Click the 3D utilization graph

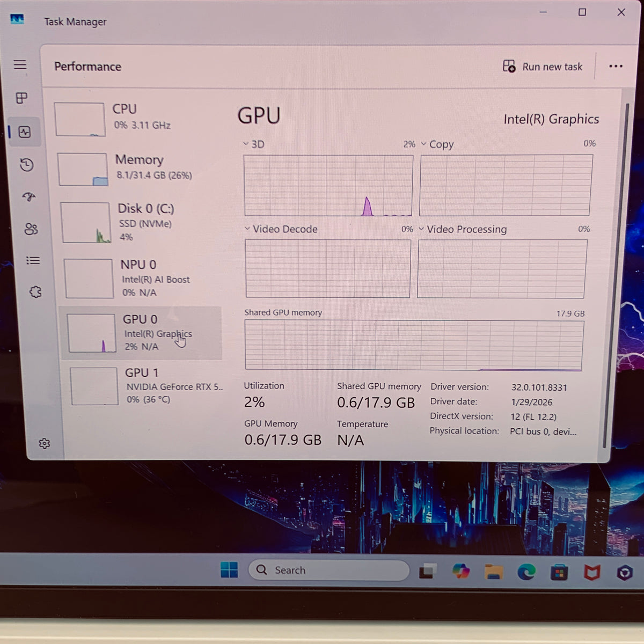[328, 186]
